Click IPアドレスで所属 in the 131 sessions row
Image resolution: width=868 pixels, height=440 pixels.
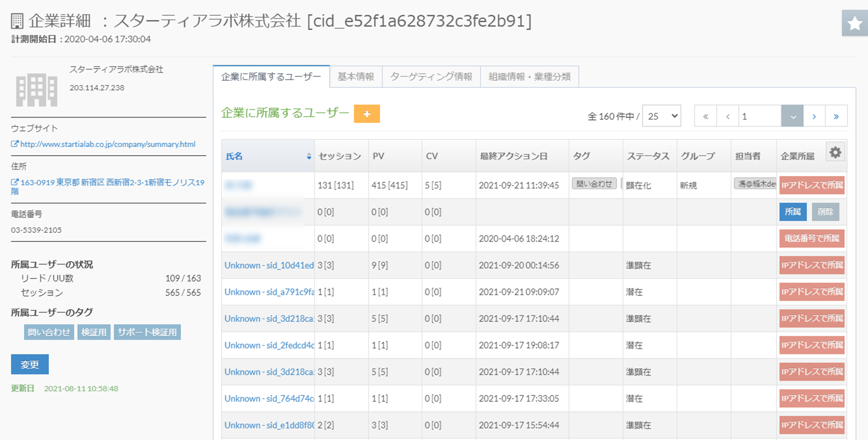click(812, 185)
